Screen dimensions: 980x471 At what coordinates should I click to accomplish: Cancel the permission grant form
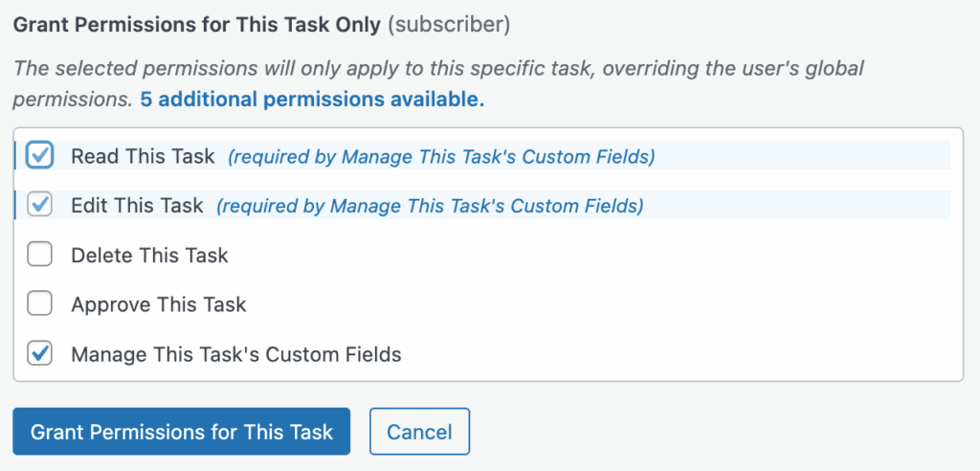419,432
